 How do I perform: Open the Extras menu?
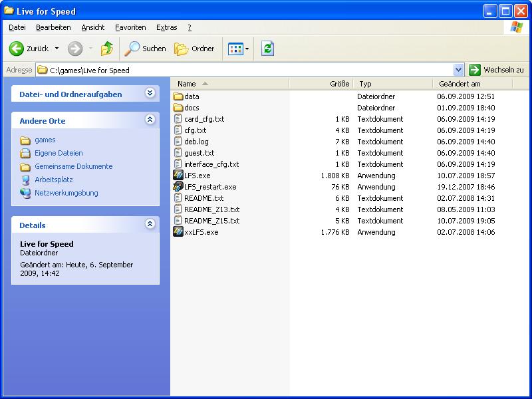167,27
